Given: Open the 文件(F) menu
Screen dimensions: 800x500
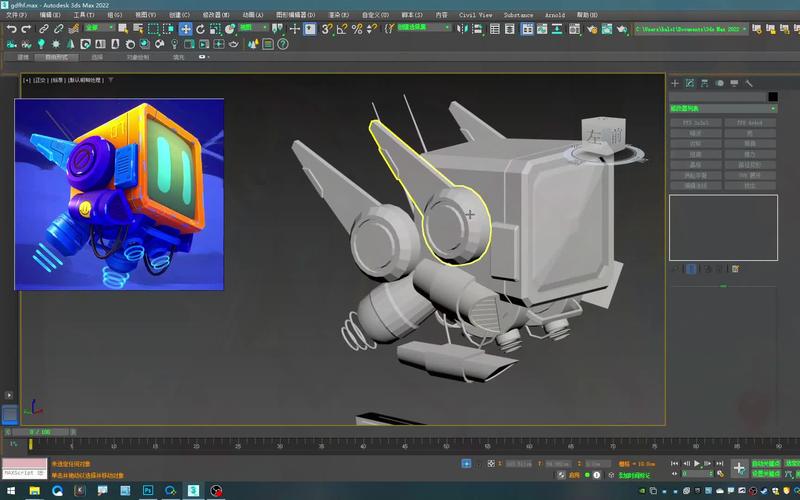Looking at the screenshot, I should click(16, 15).
